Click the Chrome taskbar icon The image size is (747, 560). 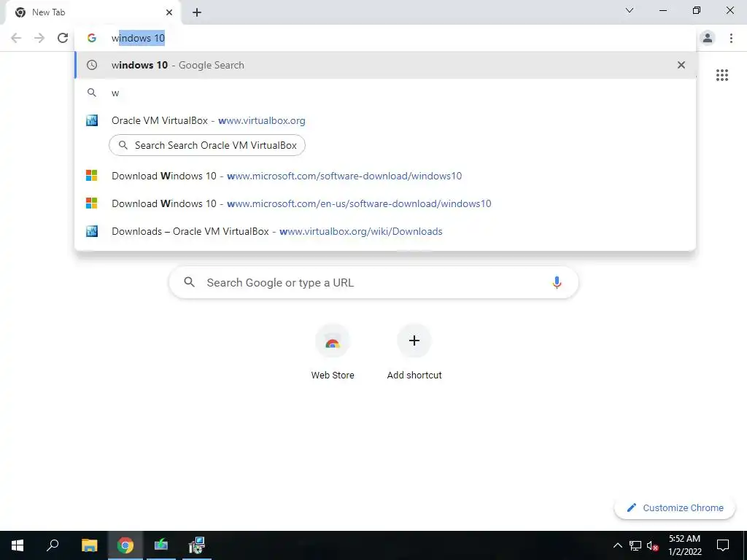pyautogui.click(x=125, y=545)
